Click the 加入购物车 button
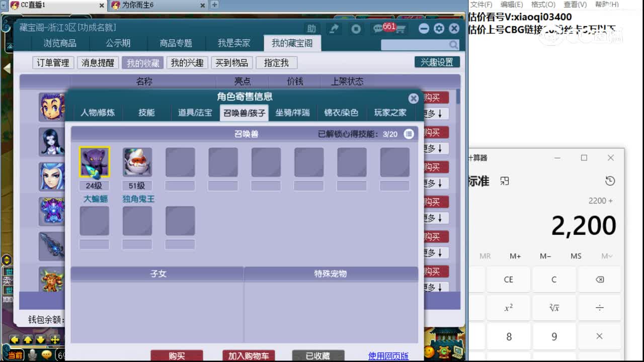Viewport: 644px width, 362px height. 249,355
